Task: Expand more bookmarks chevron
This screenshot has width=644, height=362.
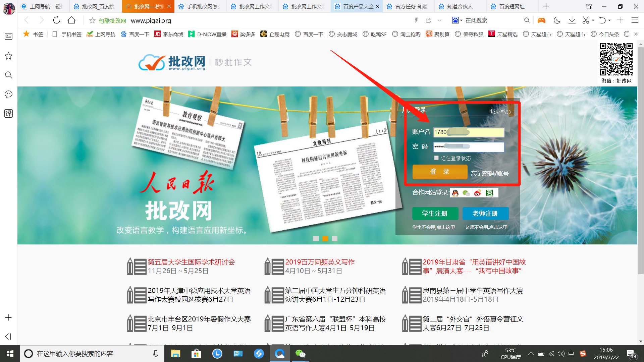Action: (636, 34)
